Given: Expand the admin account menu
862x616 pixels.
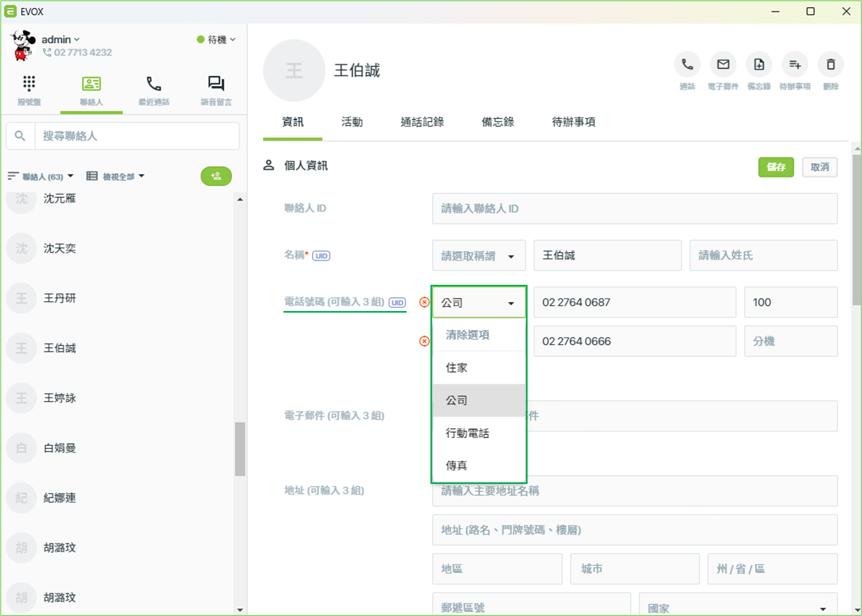Looking at the screenshot, I should 61,40.
